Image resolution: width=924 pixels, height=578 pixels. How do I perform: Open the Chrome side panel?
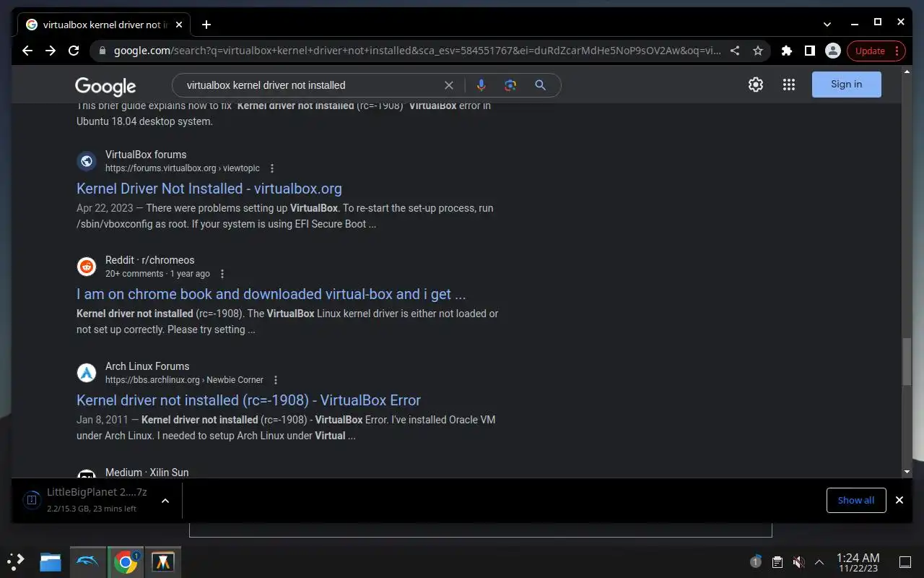click(810, 51)
